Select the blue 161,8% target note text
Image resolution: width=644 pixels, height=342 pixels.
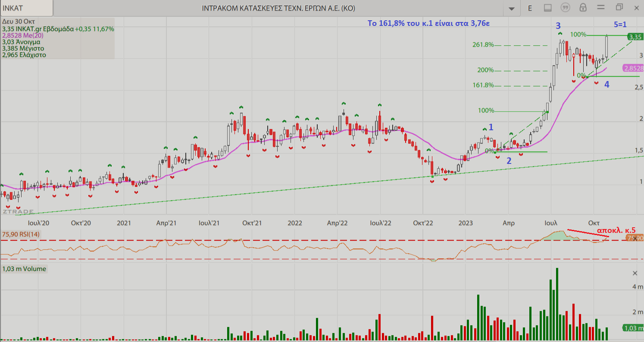coord(428,23)
